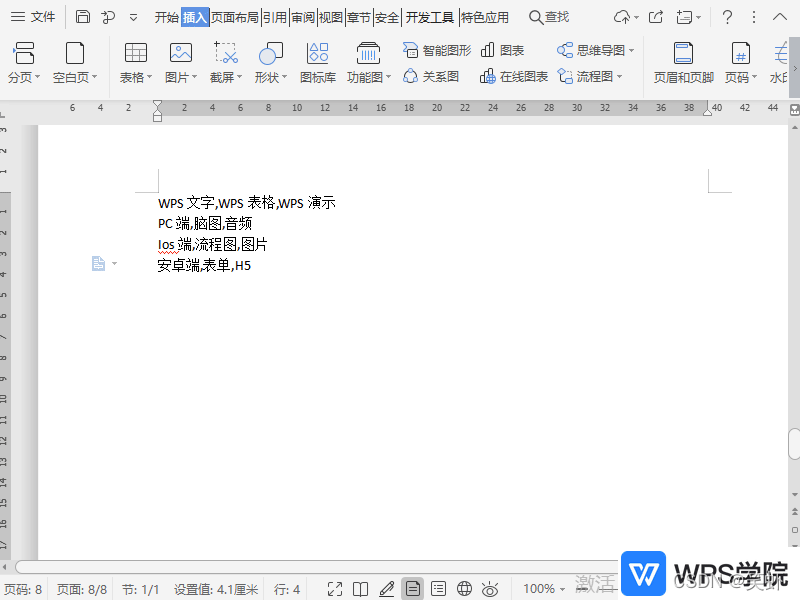Switch to the 页面布局 tab

tap(235, 17)
